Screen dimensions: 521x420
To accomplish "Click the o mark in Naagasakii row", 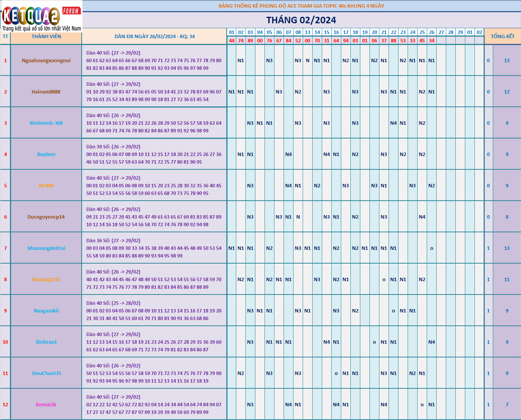I will coord(394,311).
